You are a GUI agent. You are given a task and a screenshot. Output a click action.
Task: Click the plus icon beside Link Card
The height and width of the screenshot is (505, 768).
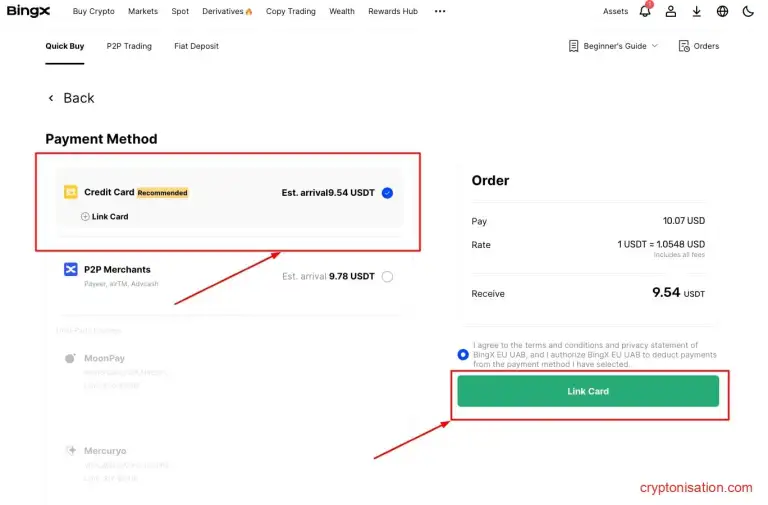click(x=85, y=217)
